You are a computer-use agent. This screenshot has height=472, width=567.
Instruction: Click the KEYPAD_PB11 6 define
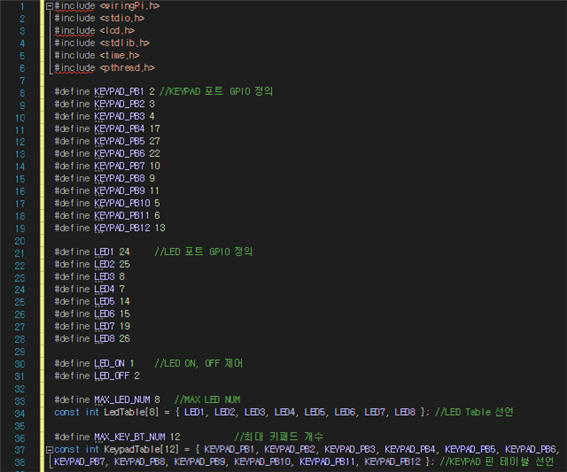(107, 216)
